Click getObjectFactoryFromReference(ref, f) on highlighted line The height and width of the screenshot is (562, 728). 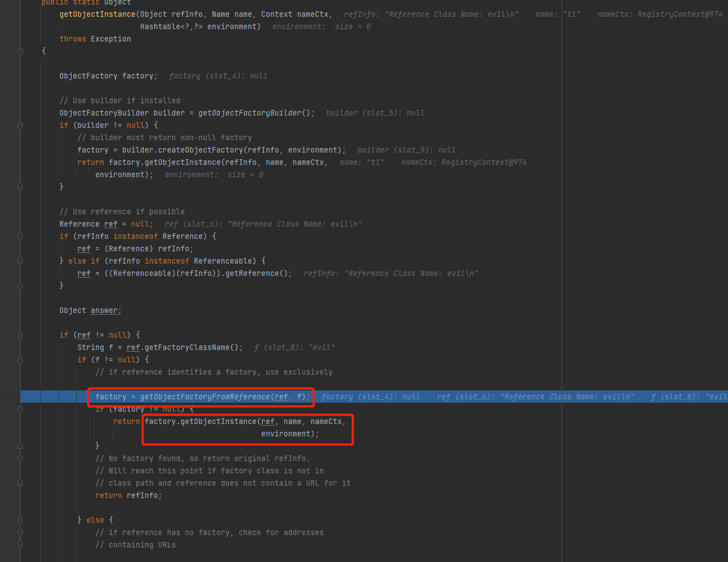[223, 397]
